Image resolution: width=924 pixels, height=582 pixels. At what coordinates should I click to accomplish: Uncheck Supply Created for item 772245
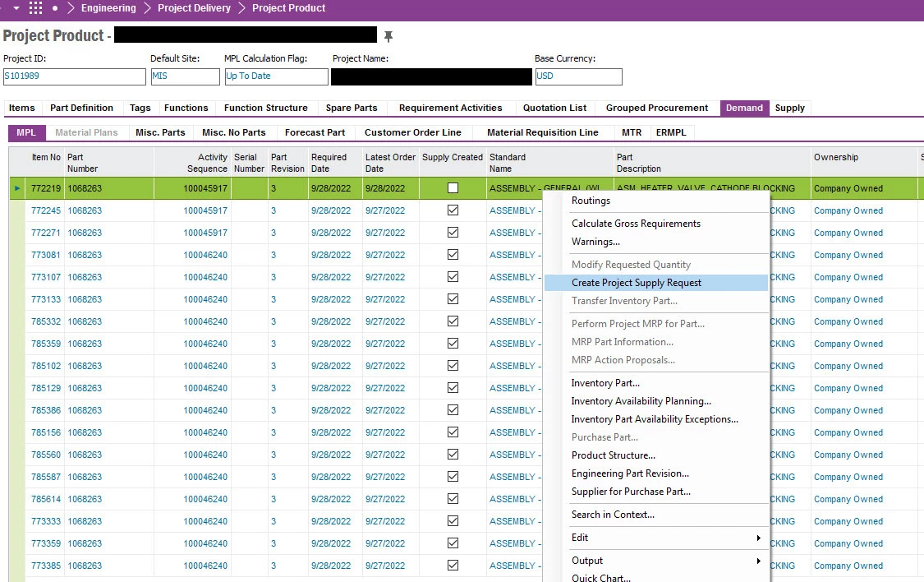[453, 210]
